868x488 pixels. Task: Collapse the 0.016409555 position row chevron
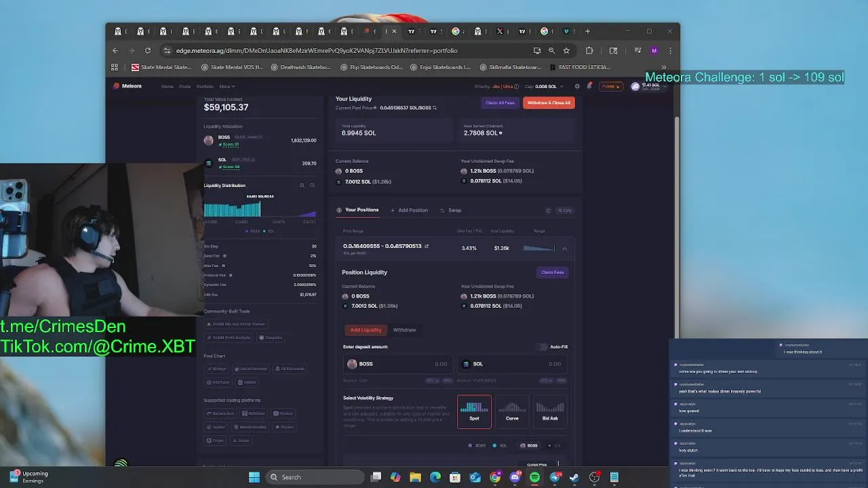click(564, 249)
